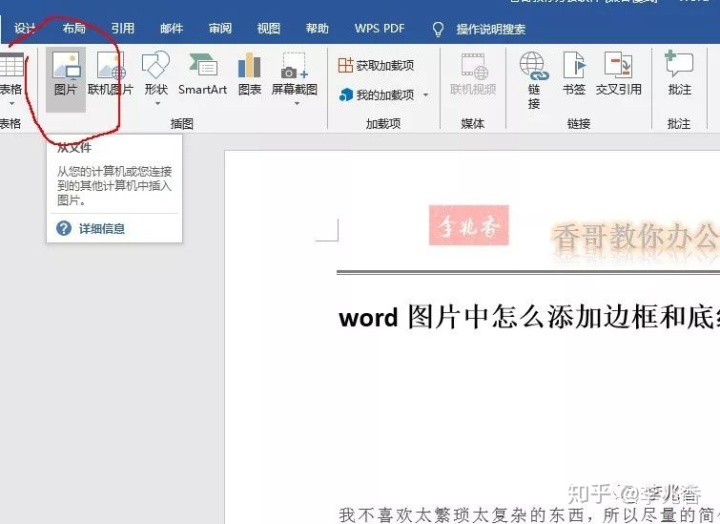
Task: Click 获取加载项 get add-ins
Action: coord(376,65)
